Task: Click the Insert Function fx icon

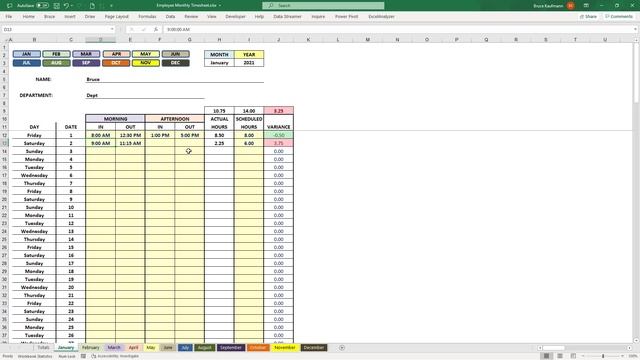Action: point(156,29)
